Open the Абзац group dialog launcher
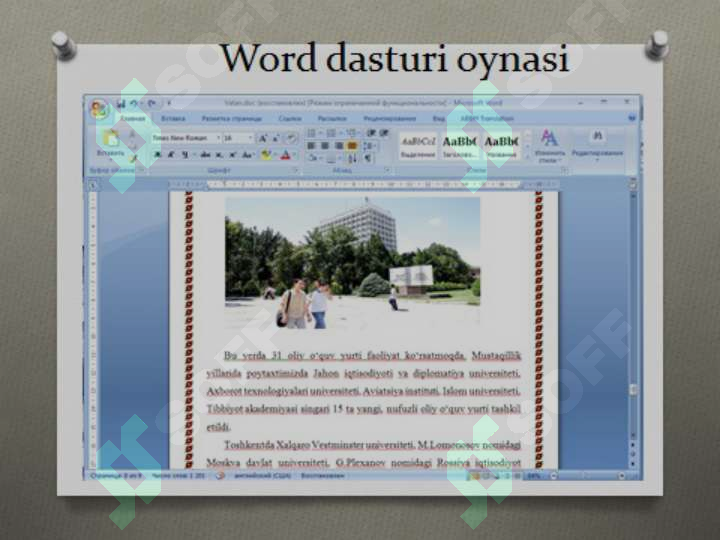 point(388,170)
